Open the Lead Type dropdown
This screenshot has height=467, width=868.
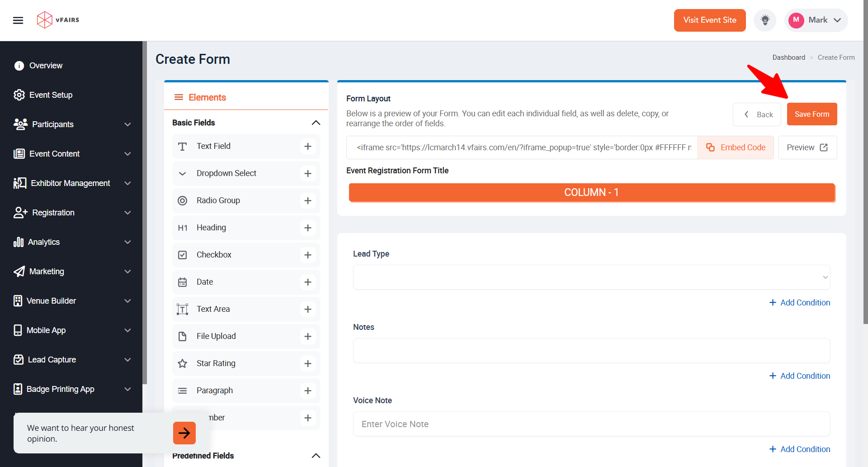[x=591, y=277]
